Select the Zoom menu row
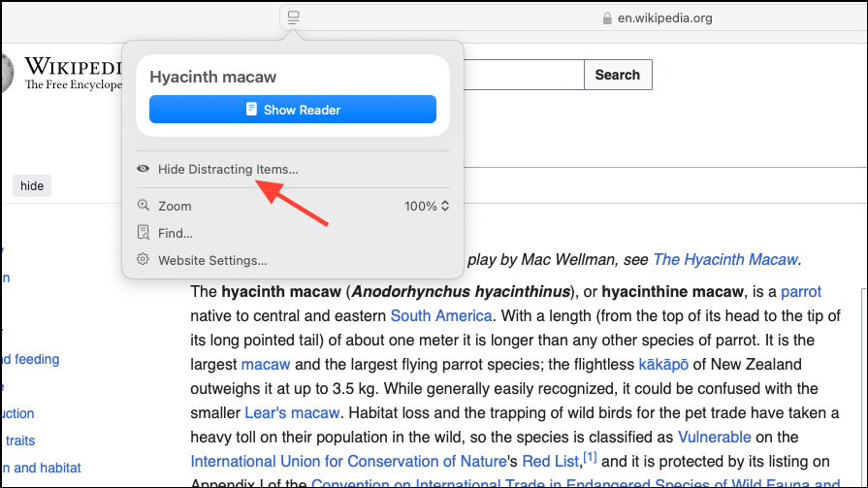The image size is (868, 488). [292, 206]
